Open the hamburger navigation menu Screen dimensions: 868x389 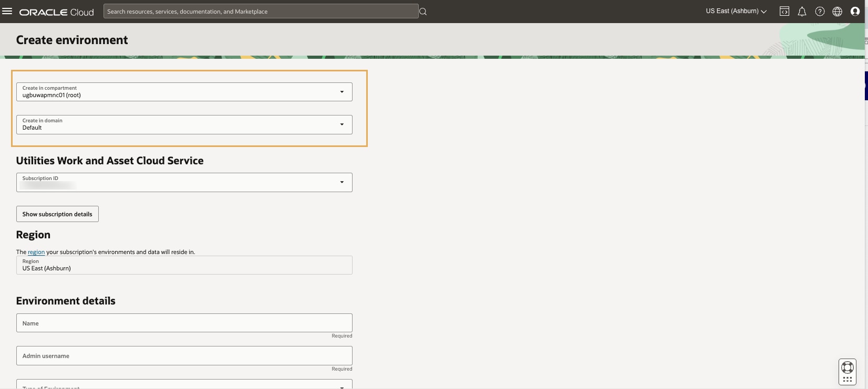[x=7, y=11]
